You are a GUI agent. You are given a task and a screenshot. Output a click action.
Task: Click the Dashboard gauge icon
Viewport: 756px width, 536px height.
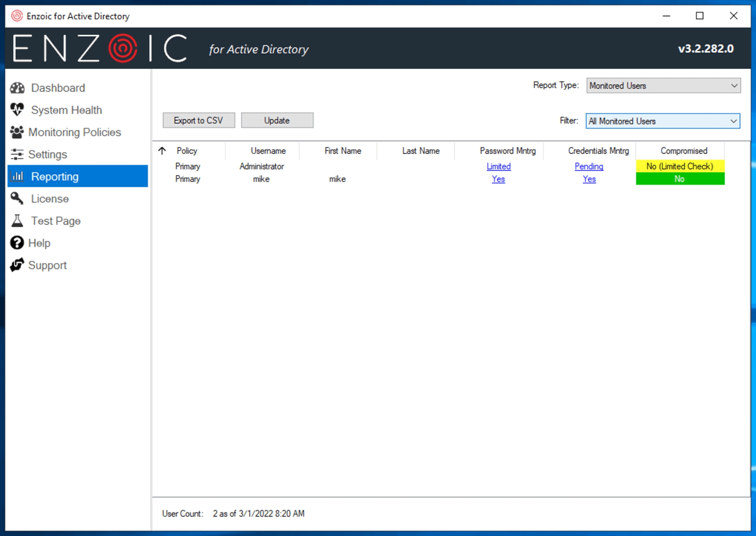pyautogui.click(x=17, y=88)
